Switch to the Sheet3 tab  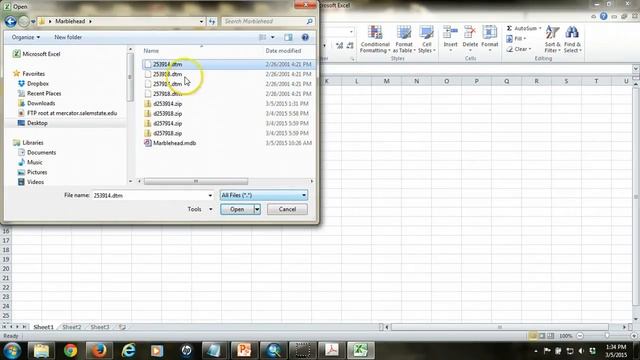pos(100,327)
